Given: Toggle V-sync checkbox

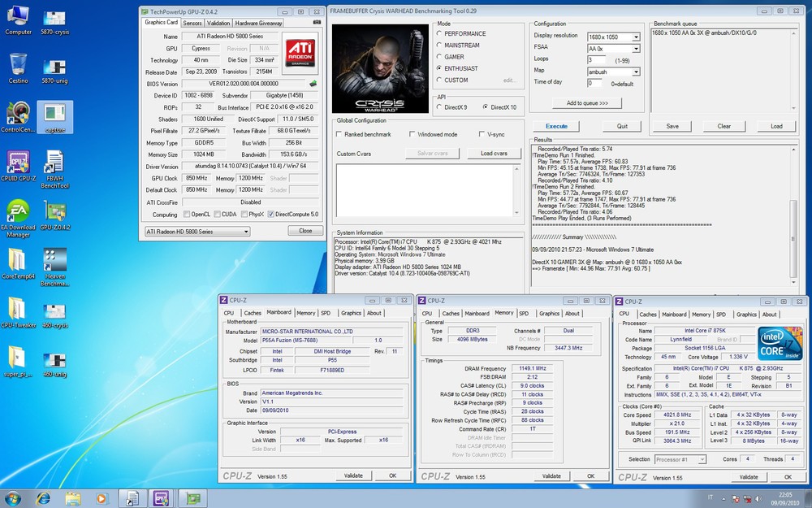Looking at the screenshot, I should [482, 134].
